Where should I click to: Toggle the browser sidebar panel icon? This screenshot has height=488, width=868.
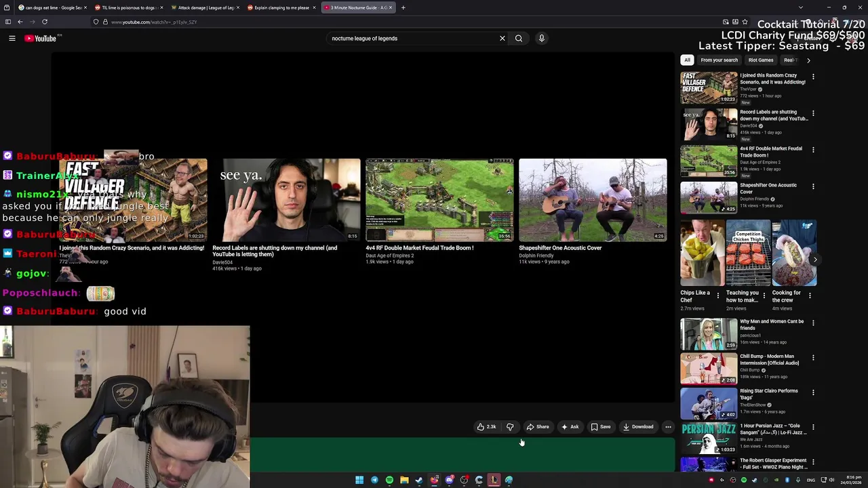point(8,22)
